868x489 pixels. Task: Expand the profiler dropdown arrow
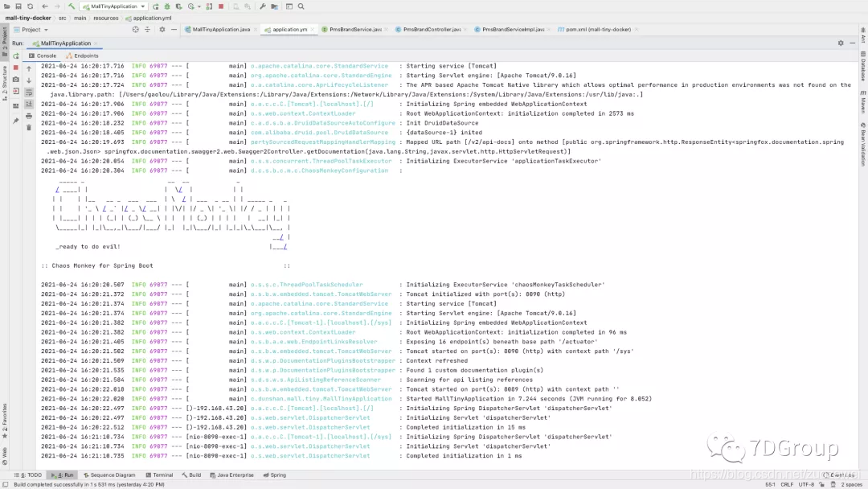tap(199, 6)
